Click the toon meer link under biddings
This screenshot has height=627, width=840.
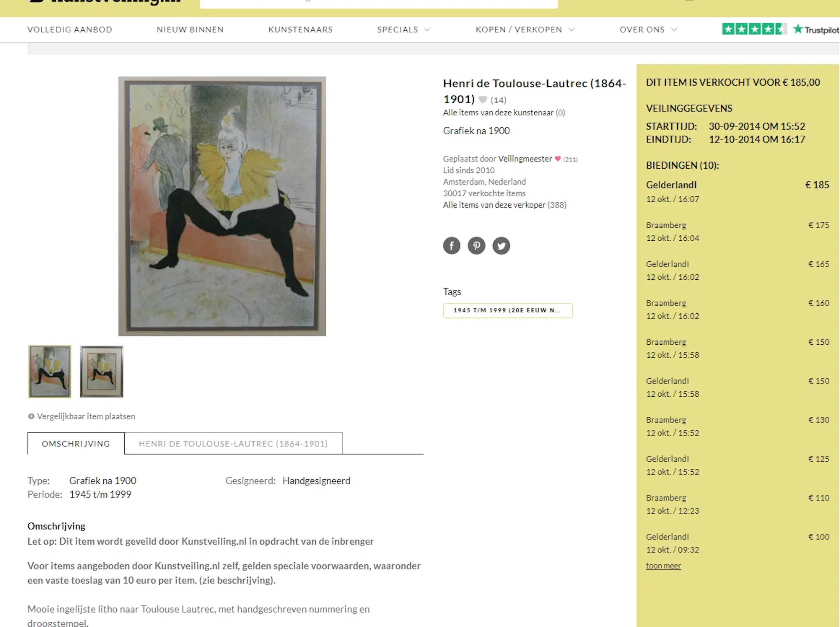pyautogui.click(x=663, y=566)
